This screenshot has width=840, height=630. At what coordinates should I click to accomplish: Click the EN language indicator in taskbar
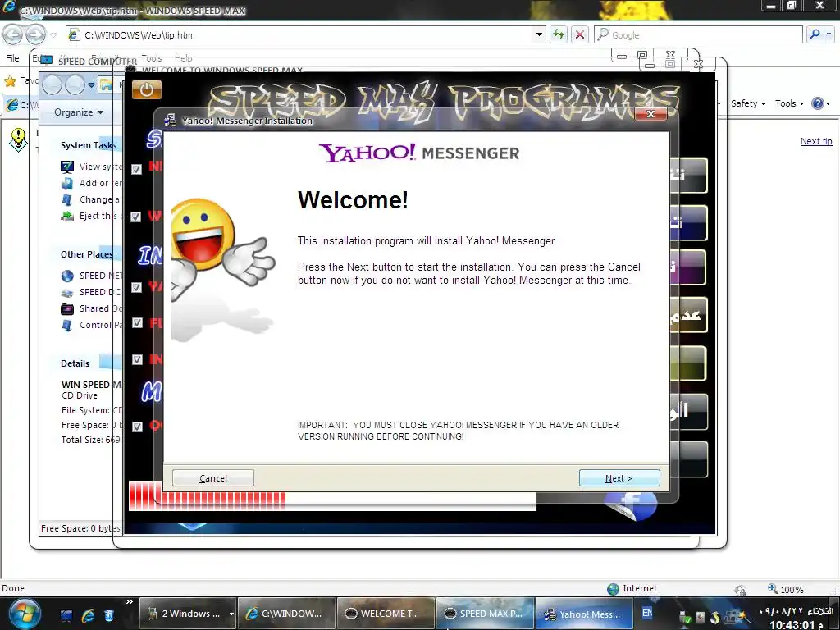[647, 613]
